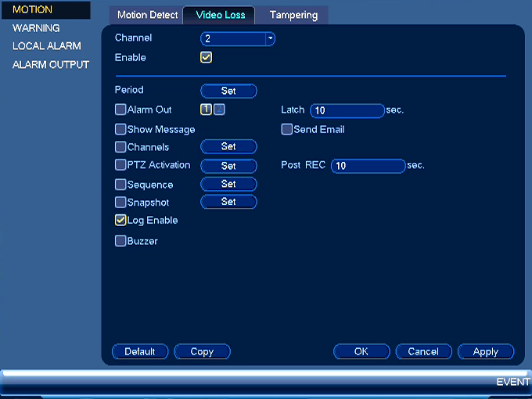Image resolution: width=532 pixels, height=399 pixels.
Task: Click Set next to Channels
Action: [x=228, y=146]
